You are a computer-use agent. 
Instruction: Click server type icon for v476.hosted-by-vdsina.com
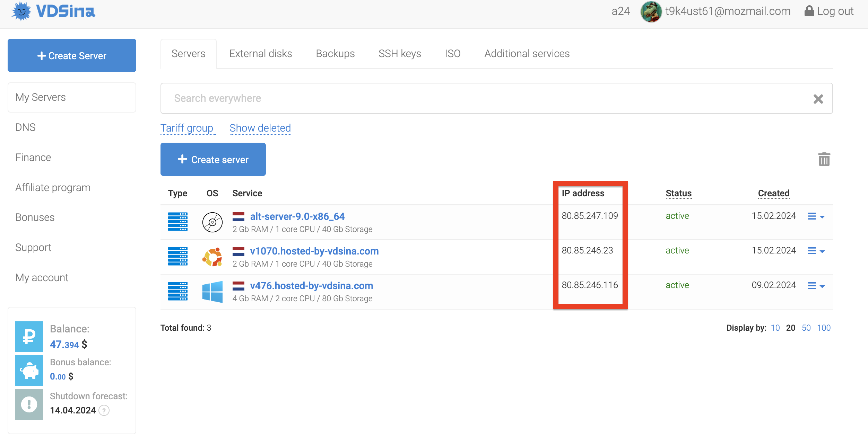coord(178,291)
